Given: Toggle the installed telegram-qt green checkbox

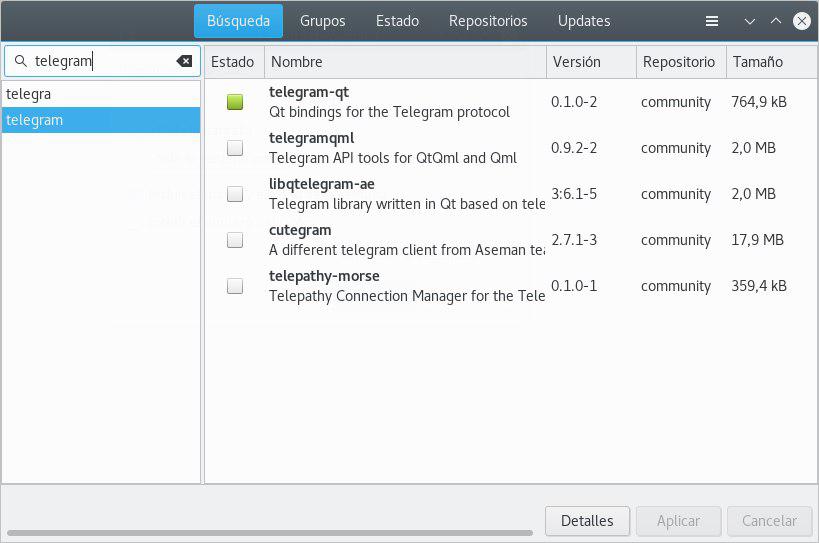Looking at the screenshot, I should coord(235,102).
